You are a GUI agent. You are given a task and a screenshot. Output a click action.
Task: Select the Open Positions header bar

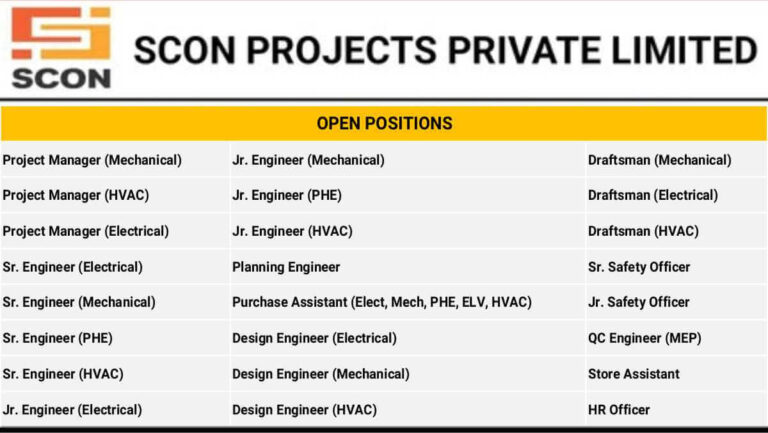pos(384,124)
